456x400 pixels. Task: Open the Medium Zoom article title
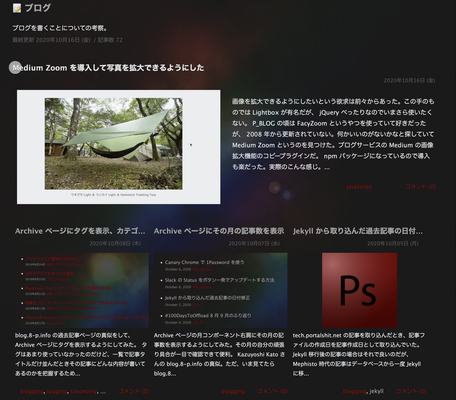[108, 68]
